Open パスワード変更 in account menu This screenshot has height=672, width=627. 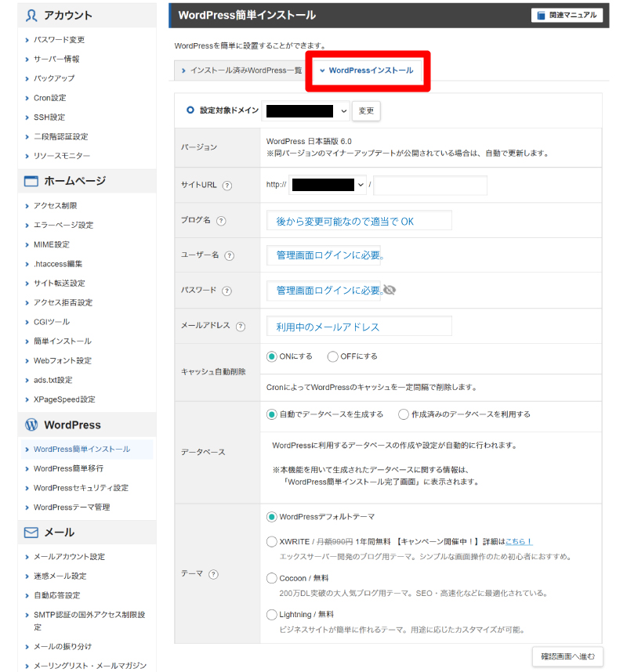point(60,39)
